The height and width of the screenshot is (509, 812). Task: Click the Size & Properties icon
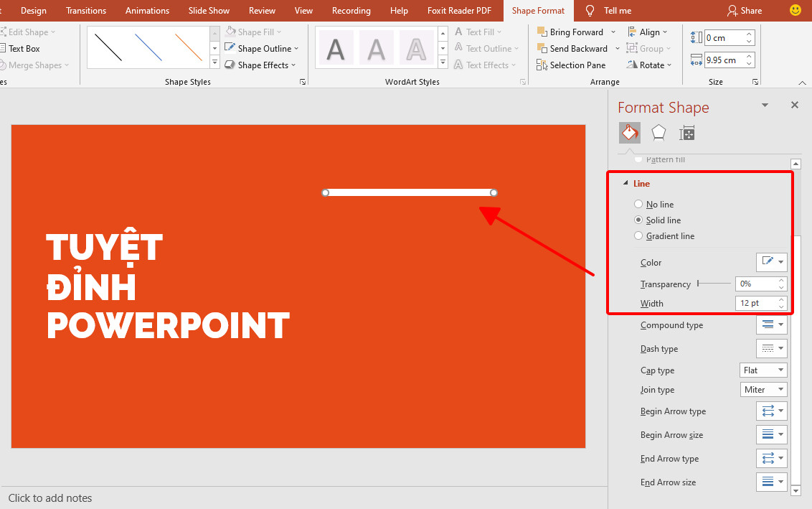686,133
